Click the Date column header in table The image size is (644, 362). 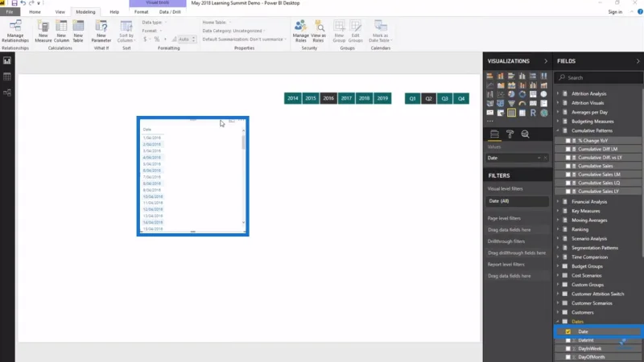pyautogui.click(x=147, y=130)
